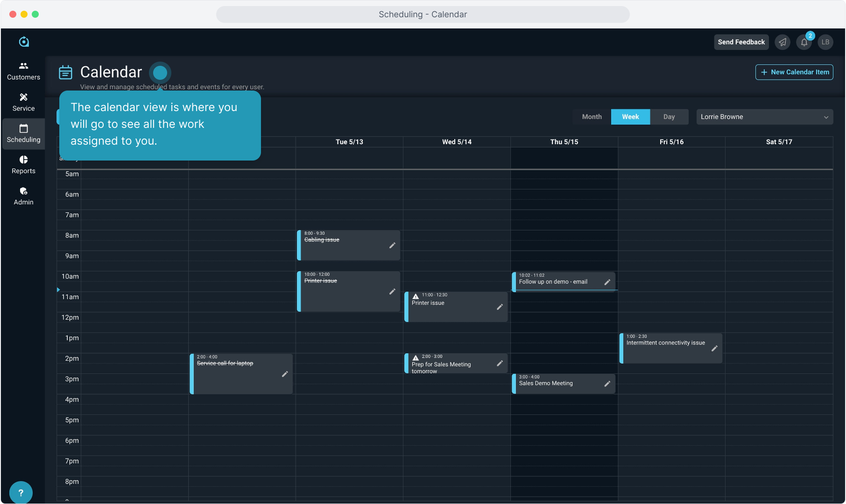Open the Customers section in sidebar
Viewport: 846px width, 504px height.
click(23, 71)
